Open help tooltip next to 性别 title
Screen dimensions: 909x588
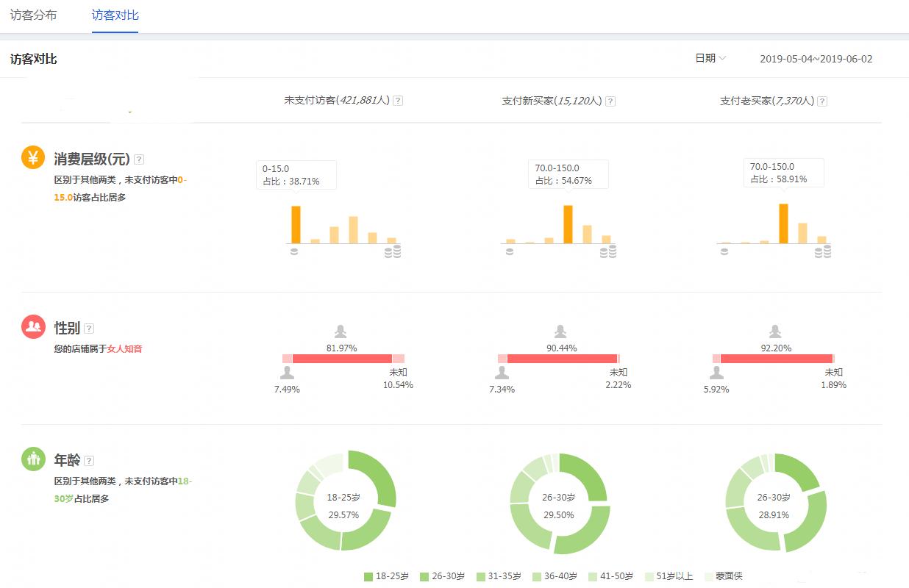pyautogui.click(x=89, y=329)
